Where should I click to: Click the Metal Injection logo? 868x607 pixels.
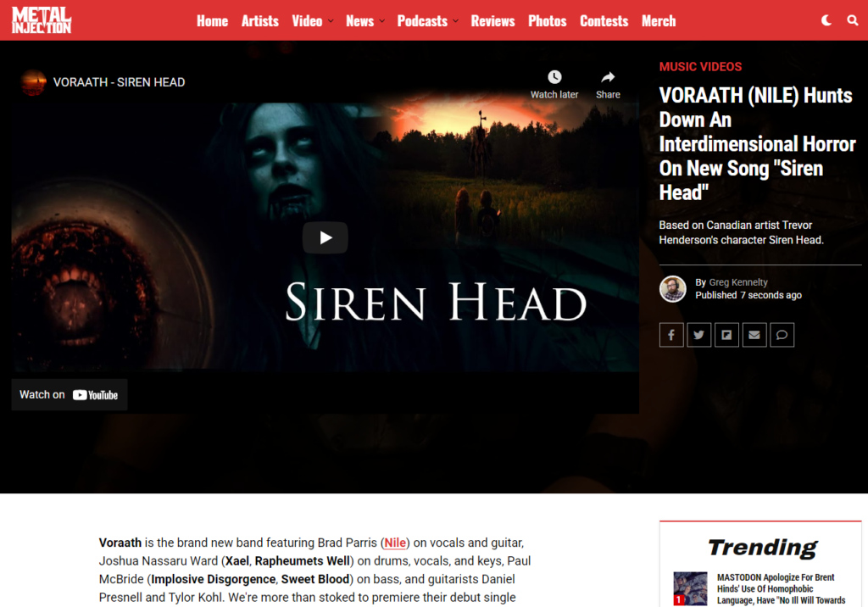42,20
